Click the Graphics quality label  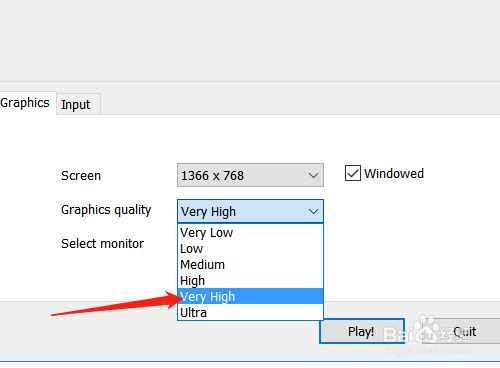coord(106,210)
